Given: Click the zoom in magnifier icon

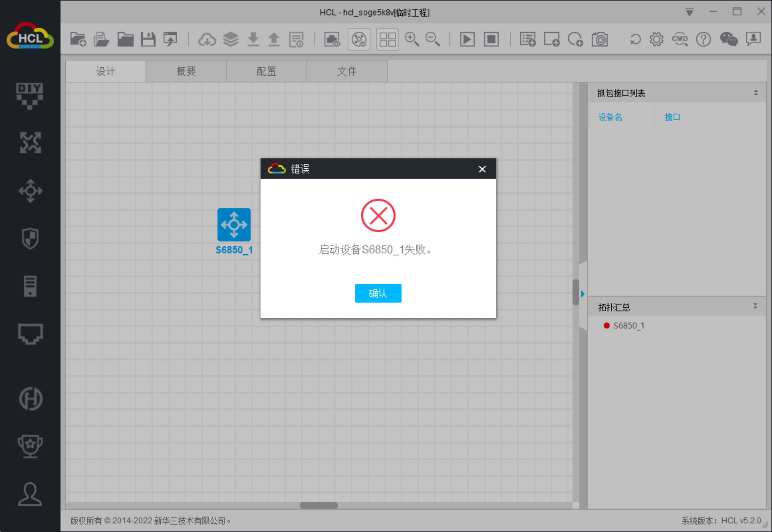Looking at the screenshot, I should coord(411,40).
